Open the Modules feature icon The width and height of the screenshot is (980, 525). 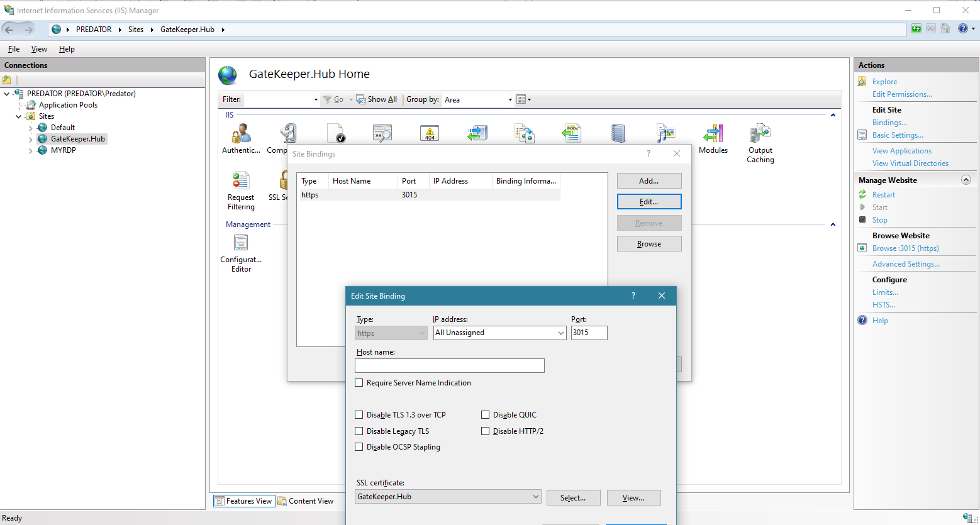(713, 135)
